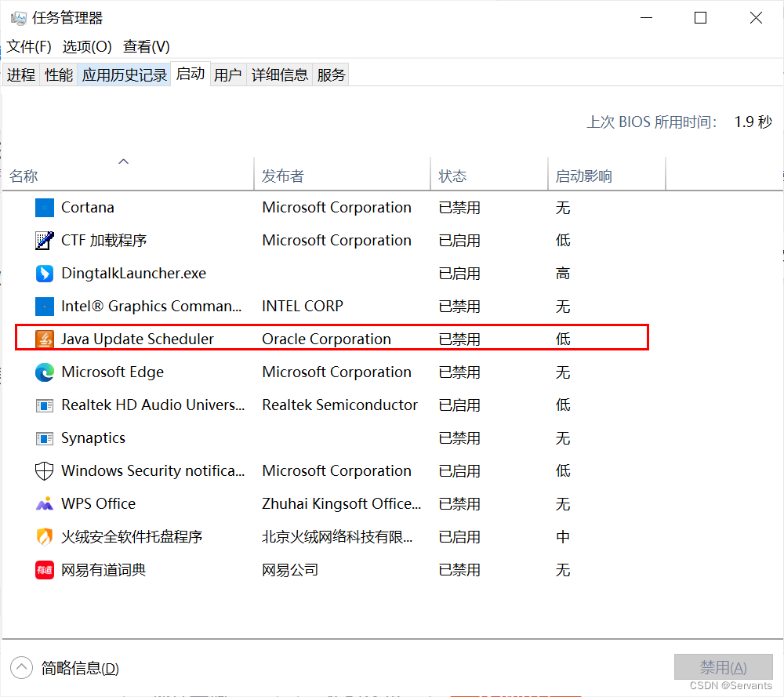Screen dimensions: 784x697
Task: Select the CTF 加载程序 name text
Action: pos(104,241)
